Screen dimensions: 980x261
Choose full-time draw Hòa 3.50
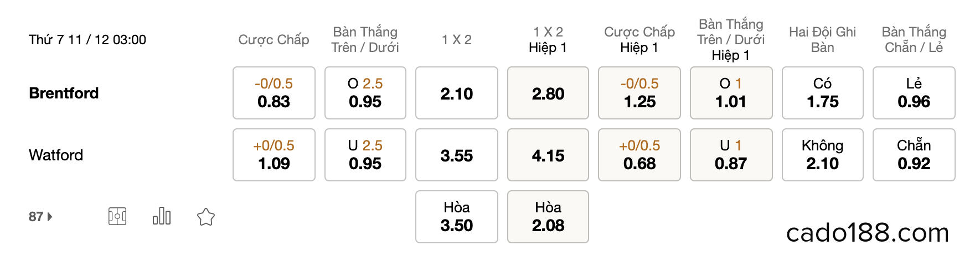pos(457,217)
